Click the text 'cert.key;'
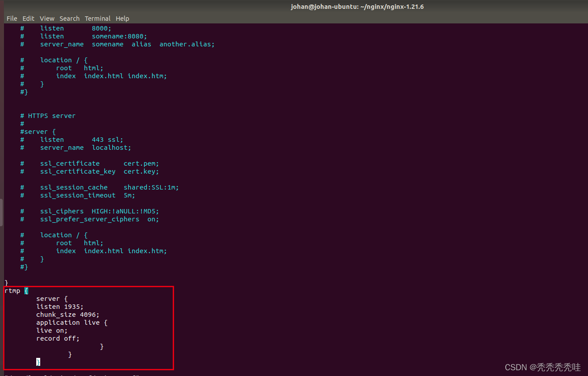 [x=141, y=171]
